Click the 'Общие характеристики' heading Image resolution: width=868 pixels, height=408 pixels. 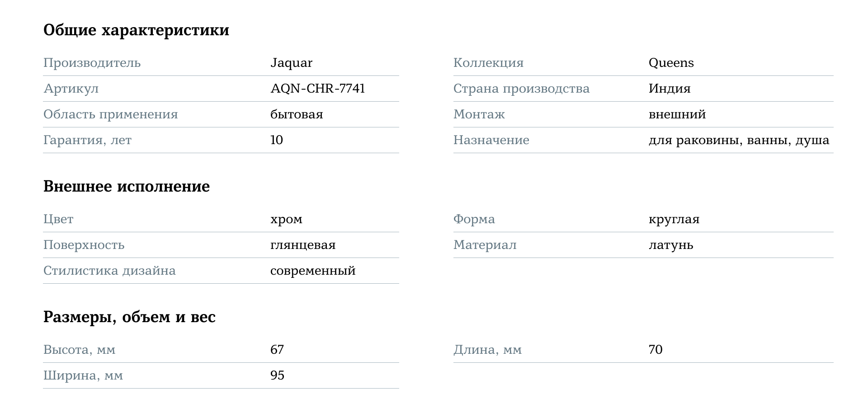click(x=136, y=30)
